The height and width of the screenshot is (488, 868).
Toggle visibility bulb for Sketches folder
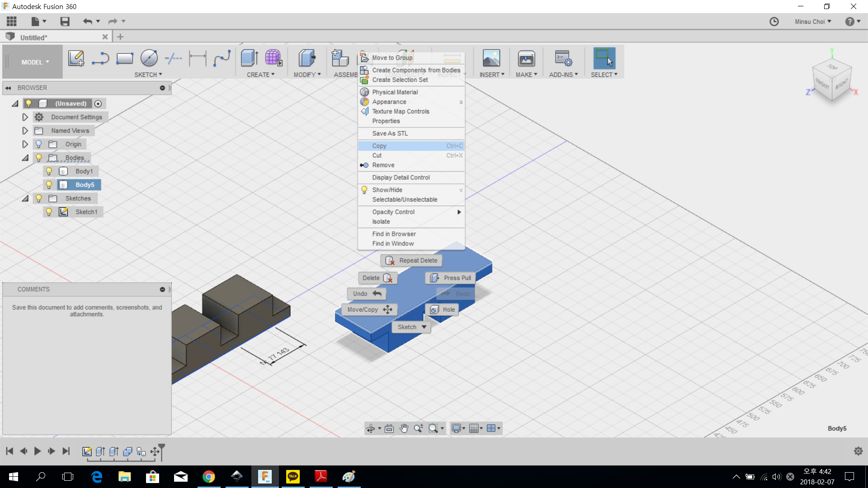[39, 198]
